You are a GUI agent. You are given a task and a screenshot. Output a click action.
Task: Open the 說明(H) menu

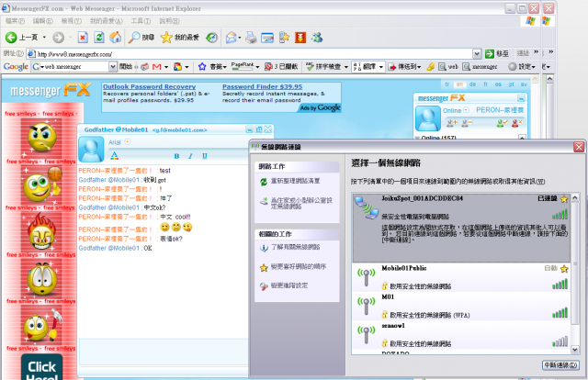click(x=169, y=20)
